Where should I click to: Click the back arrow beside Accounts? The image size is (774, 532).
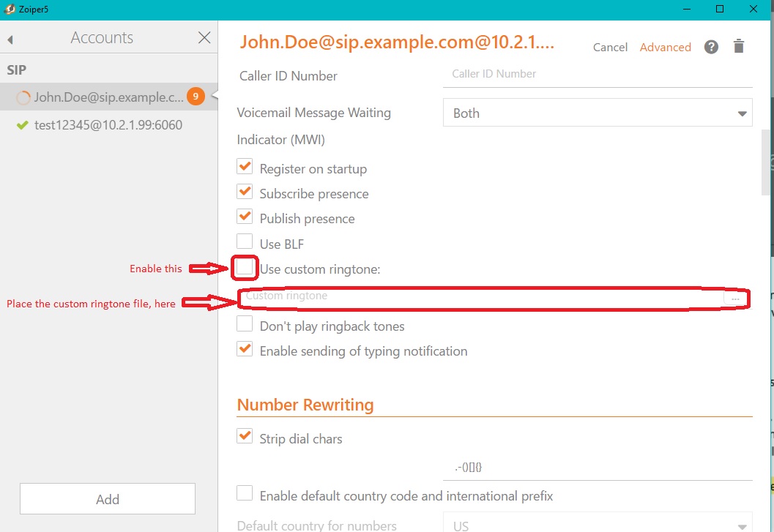(10, 40)
